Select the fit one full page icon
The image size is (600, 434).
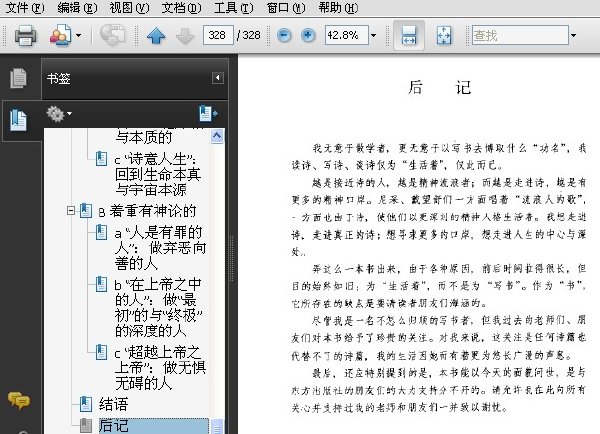tap(444, 35)
